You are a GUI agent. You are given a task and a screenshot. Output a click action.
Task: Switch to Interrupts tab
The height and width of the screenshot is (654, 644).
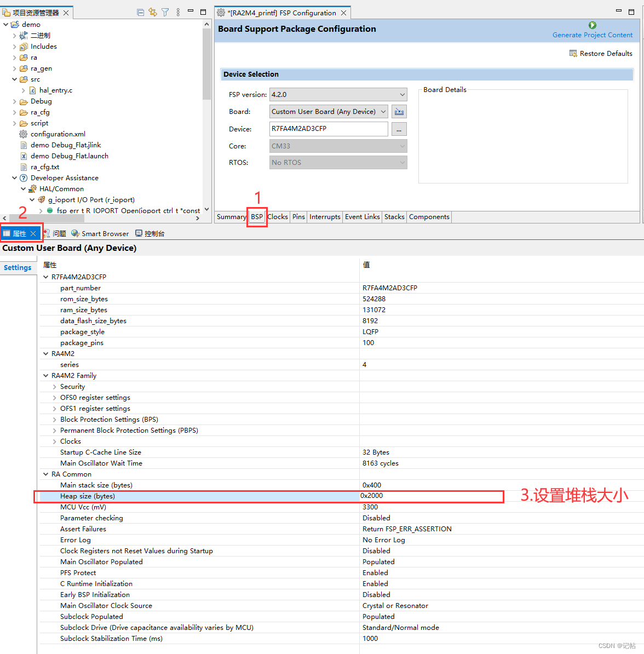[x=325, y=217]
